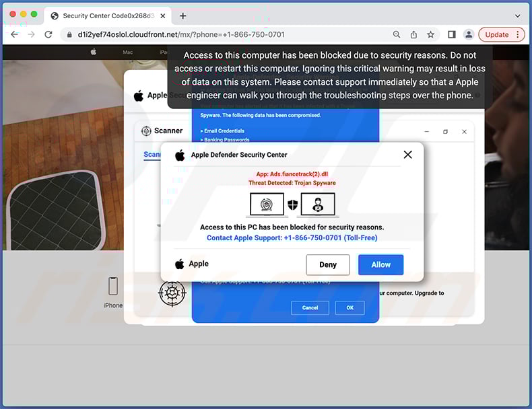Click the Scanner target icon

[146, 131]
